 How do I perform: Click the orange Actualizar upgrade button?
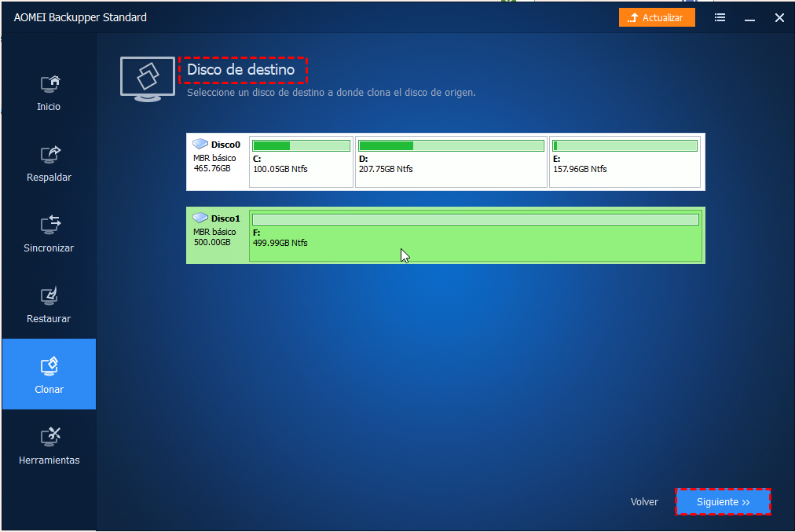click(x=657, y=18)
